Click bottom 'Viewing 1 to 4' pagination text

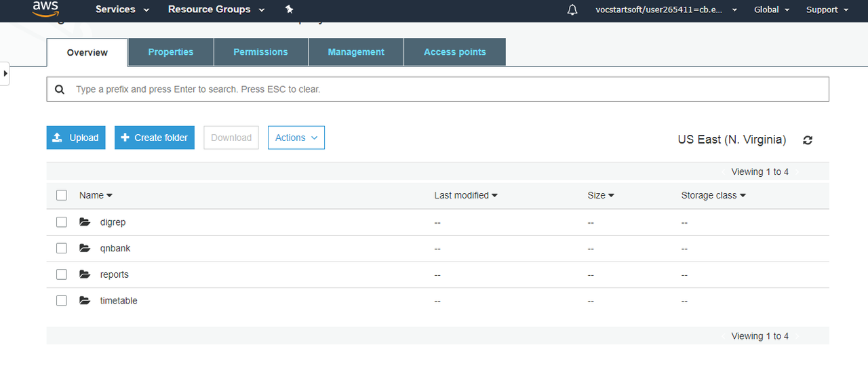pos(759,336)
